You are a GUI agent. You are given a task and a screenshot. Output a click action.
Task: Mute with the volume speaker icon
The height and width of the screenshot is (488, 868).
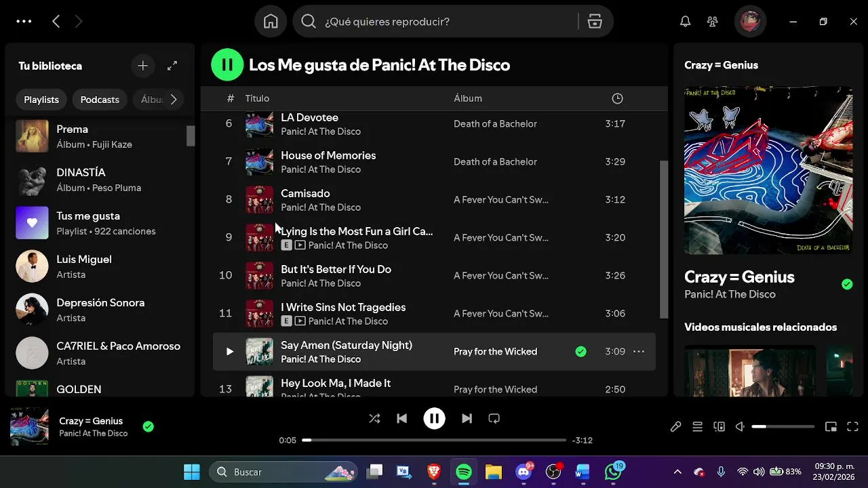741,426
